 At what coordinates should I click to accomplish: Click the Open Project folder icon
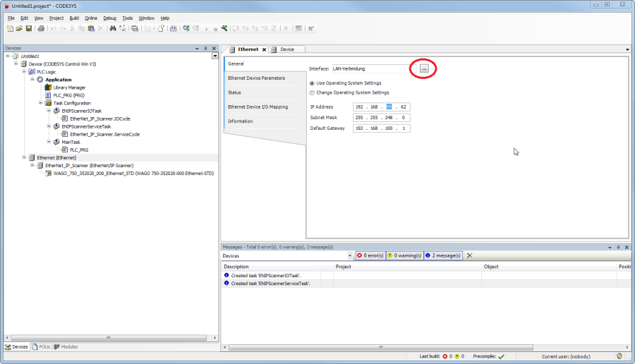point(20,28)
